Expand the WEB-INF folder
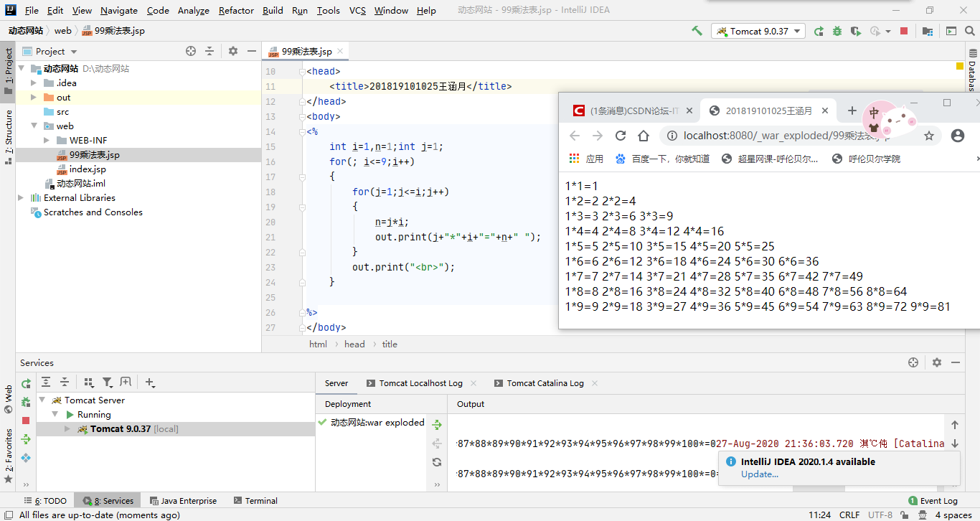Viewport: 980px width, 521px height. pyautogui.click(x=47, y=141)
